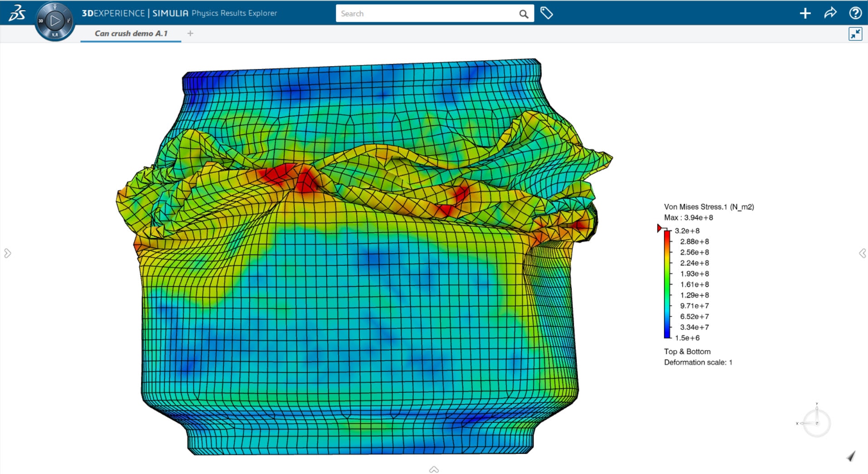Screen dimensions: 868x474
Task: Expand the bottom panel with the upward chevron
Action: (434, 470)
